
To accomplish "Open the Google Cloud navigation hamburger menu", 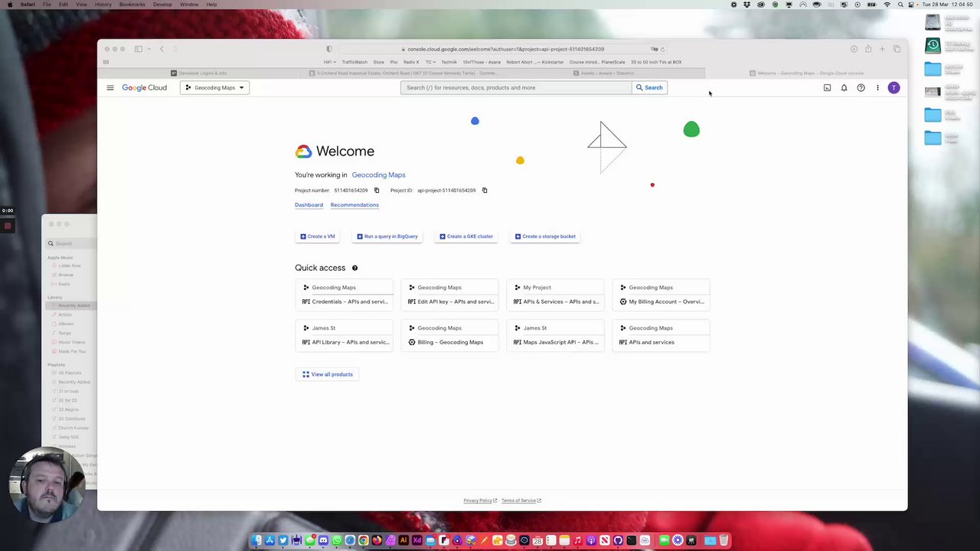I will point(110,88).
